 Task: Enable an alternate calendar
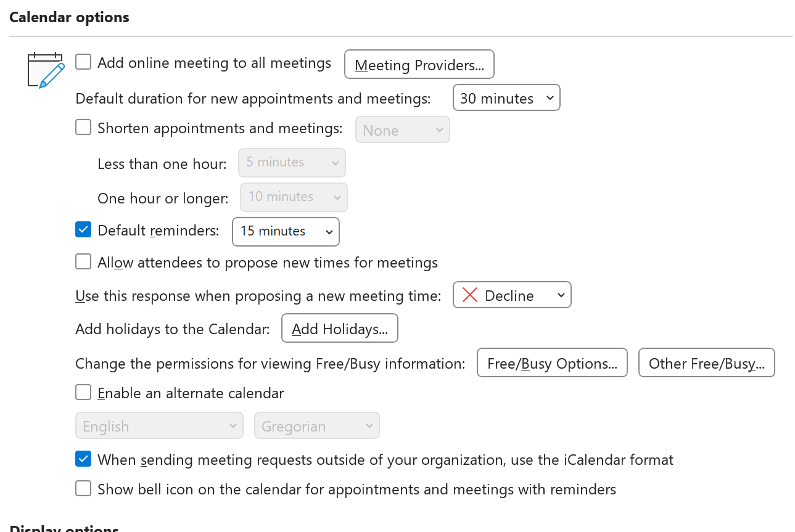(x=83, y=392)
